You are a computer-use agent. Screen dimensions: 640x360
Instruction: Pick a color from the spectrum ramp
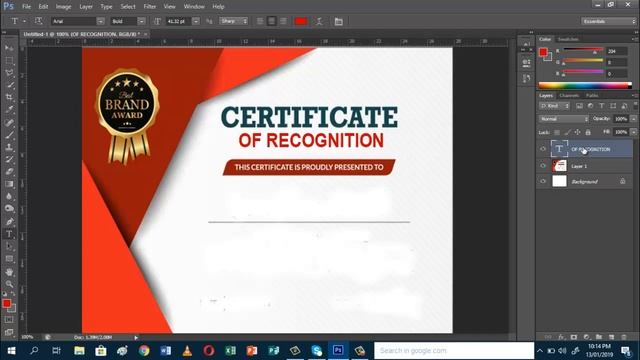pos(585,85)
